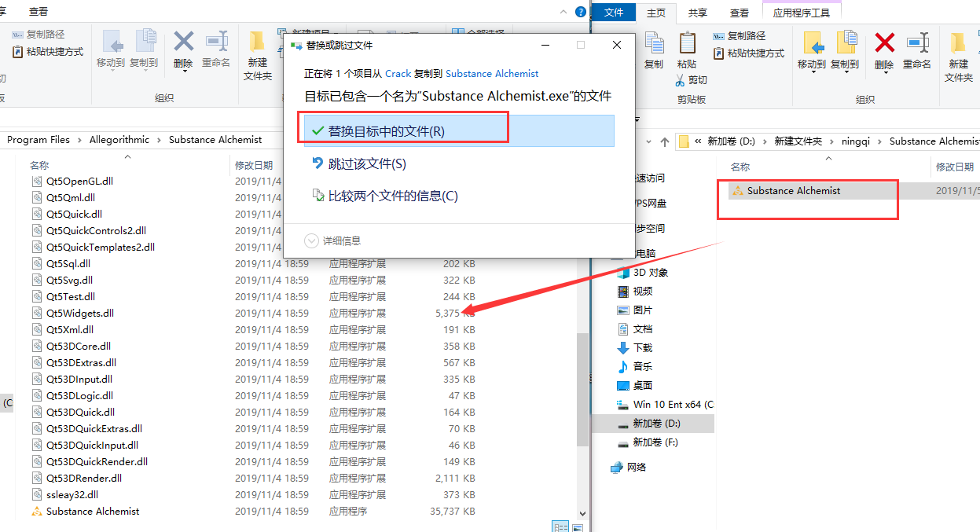980x532 pixels.
Task: Switch to large icons view in status bar
Action: [x=578, y=526]
